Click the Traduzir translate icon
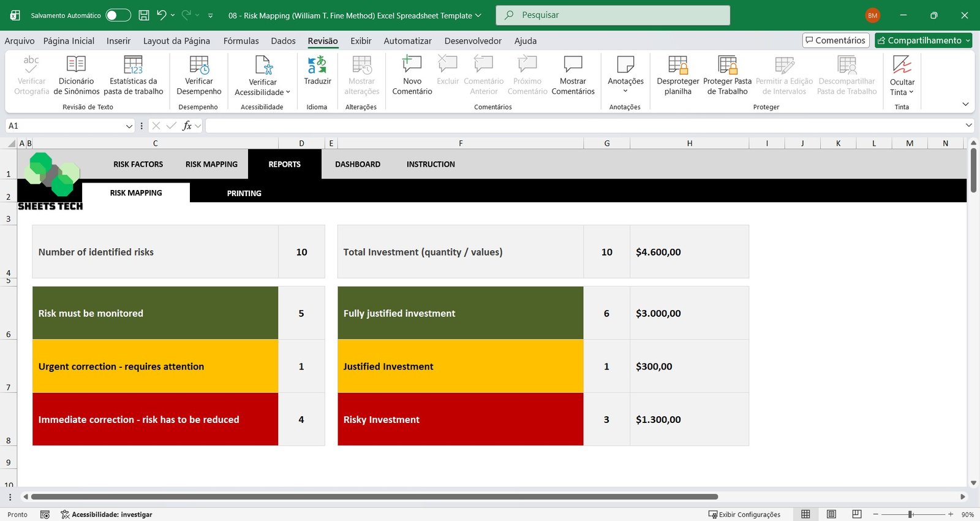This screenshot has height=521, width=980. pyautogui.click(x=317, y=65)
